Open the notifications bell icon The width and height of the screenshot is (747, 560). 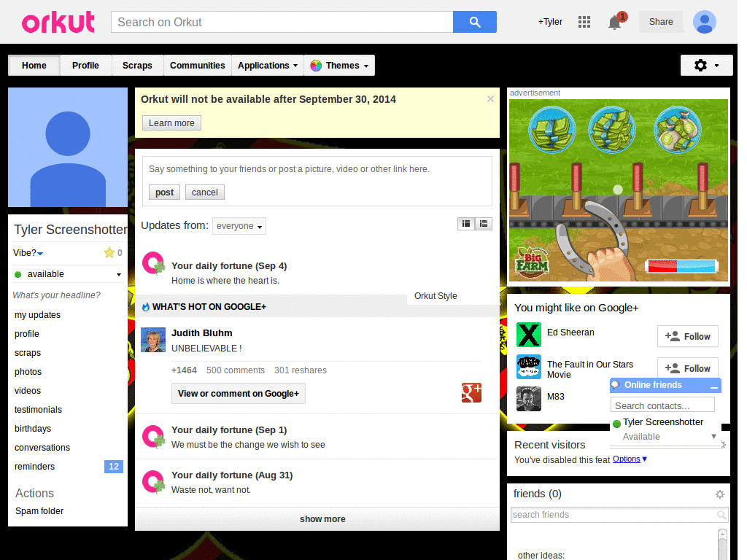614,23
